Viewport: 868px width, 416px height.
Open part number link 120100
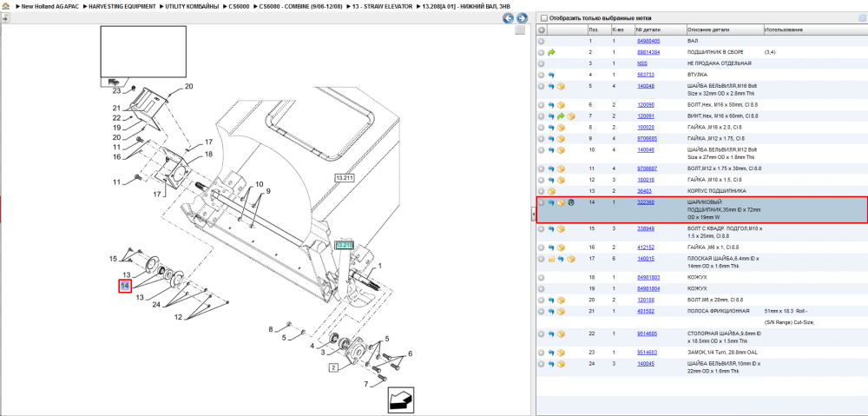(x=646, y=300)
